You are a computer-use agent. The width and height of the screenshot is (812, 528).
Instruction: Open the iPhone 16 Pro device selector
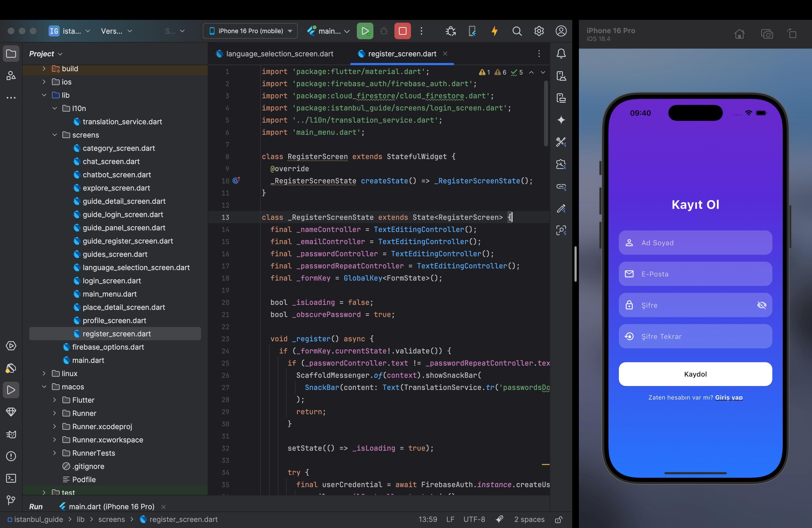tap(250, 31)
